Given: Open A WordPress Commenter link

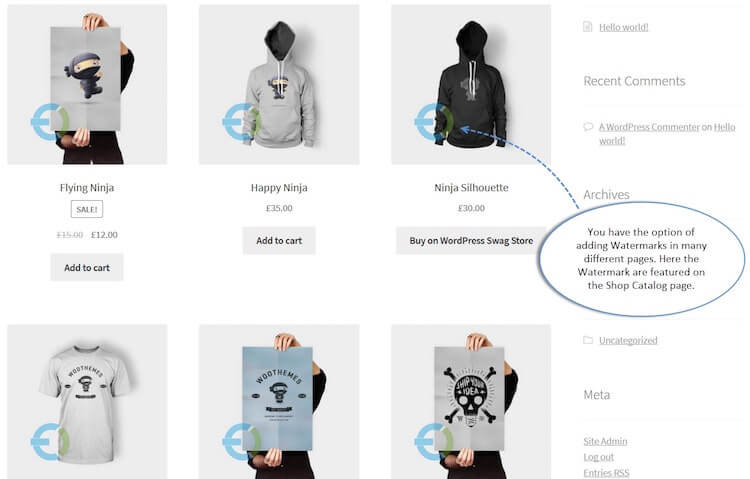Looking at the screenshot, I should point(649,127).
